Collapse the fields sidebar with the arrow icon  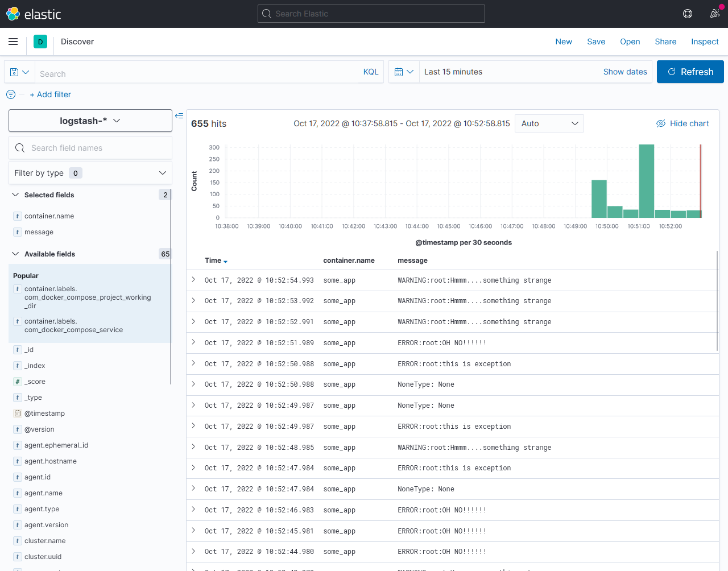click(179, 115)
